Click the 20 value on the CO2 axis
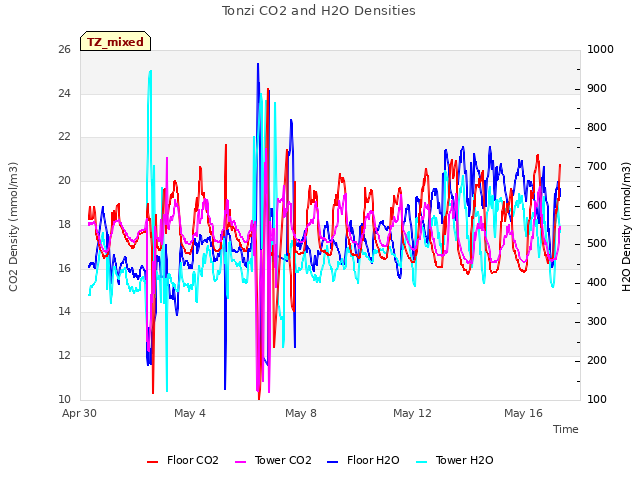Viewport: 640px width, 480px height. tap(64, 180)
